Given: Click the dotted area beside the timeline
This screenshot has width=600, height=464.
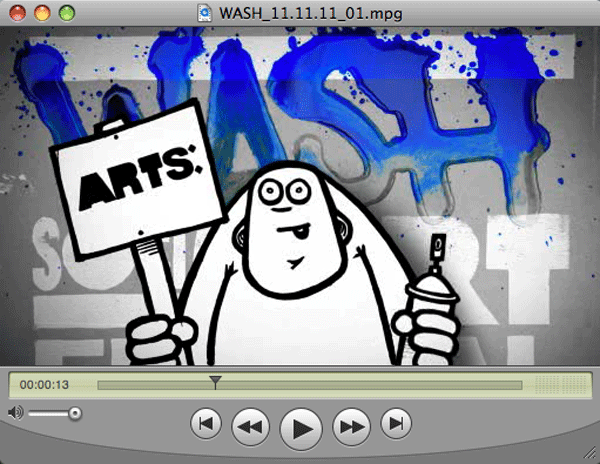Looking at the screenshot, I should tap(560, 384).
